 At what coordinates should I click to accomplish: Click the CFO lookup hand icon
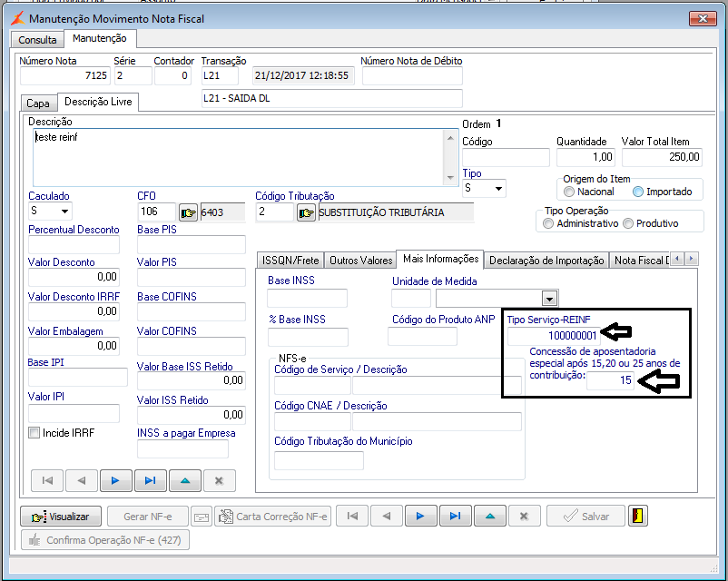pyautogui.click(x=188, y=212)
